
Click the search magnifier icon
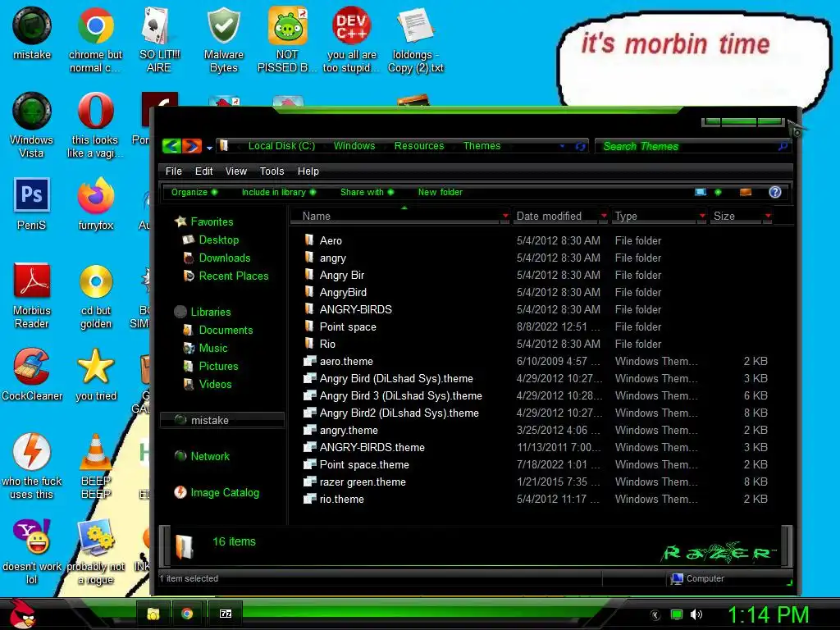783,146
